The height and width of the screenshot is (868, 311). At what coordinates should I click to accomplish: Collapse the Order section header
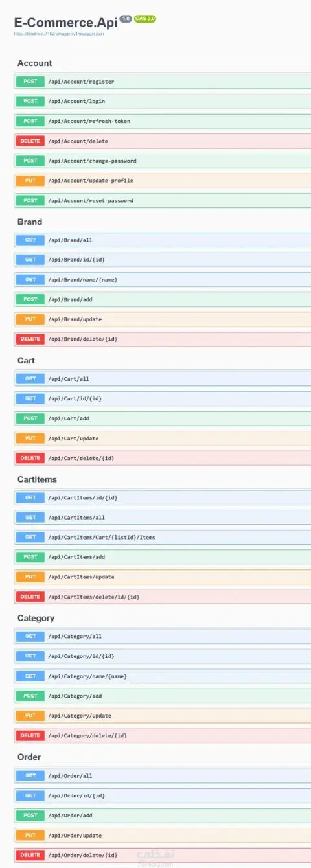click(x=29, y=757)
